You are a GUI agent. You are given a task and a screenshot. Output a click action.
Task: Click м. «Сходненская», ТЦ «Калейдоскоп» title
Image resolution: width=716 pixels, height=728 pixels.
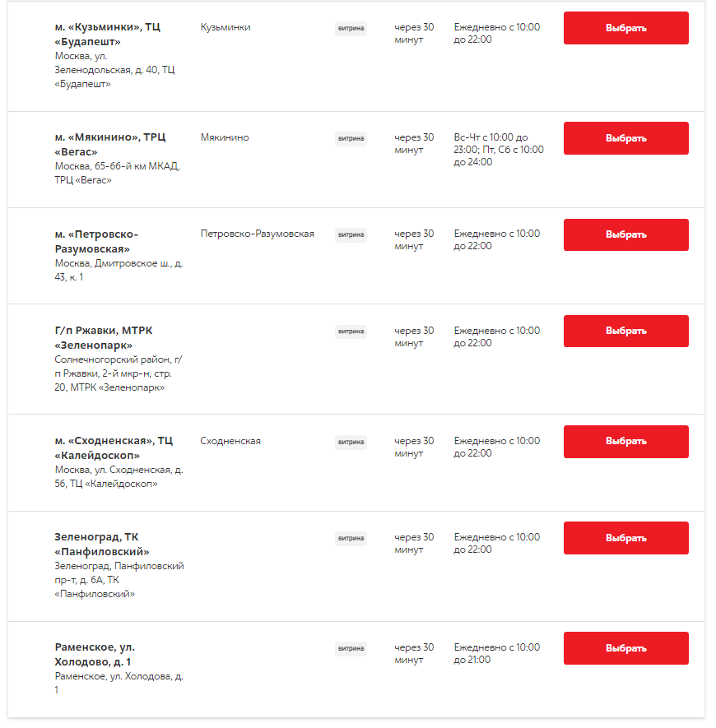point(114,447)
